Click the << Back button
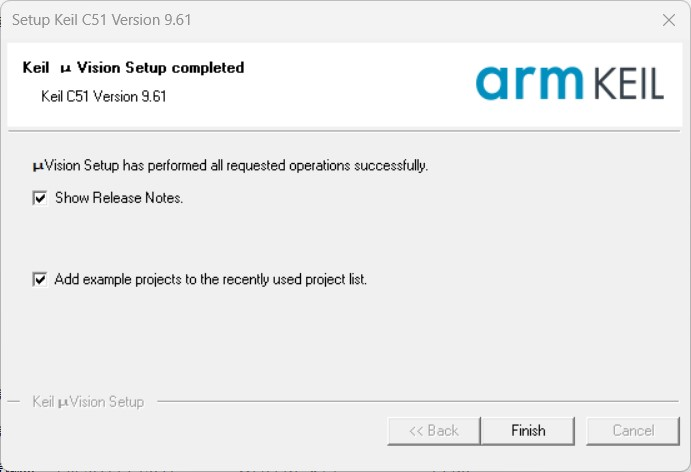Viewport: 691px width, 472px height. coord(433,431)
